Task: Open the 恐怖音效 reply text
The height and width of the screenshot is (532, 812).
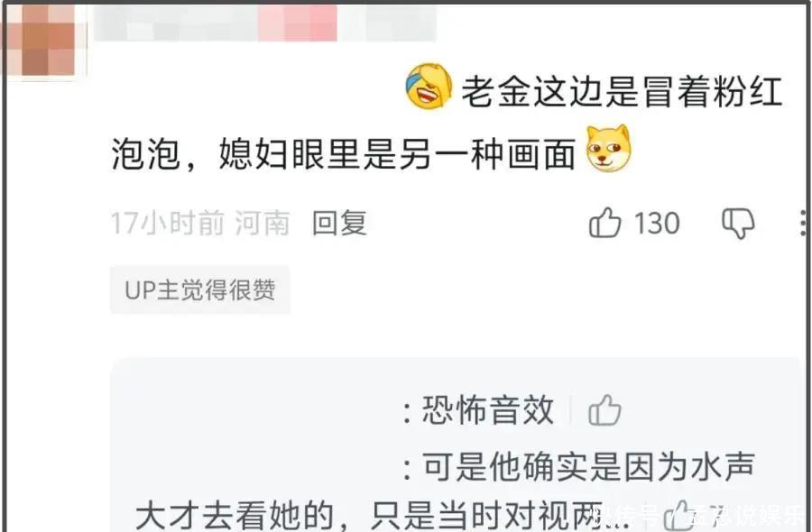Action: [488, 410]
